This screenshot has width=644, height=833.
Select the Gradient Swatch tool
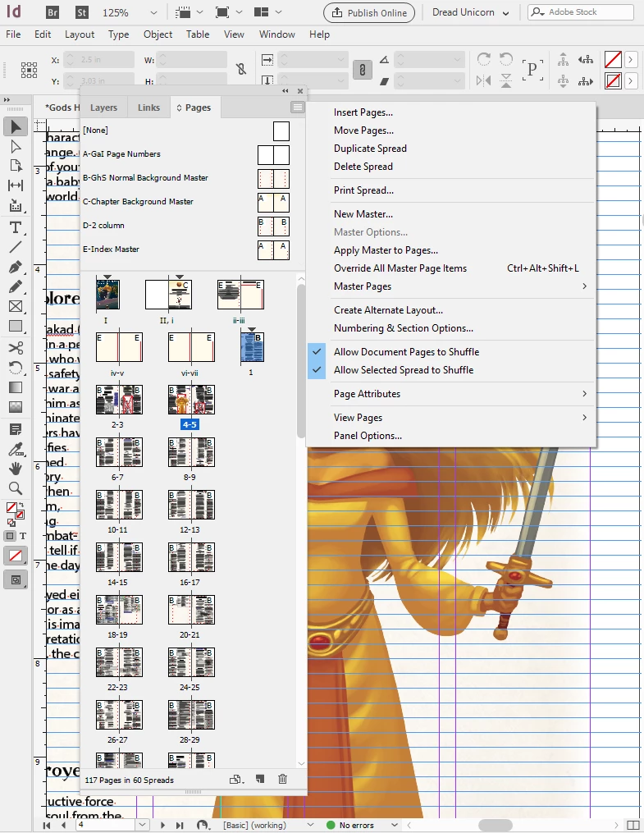(x=16, y=388)
